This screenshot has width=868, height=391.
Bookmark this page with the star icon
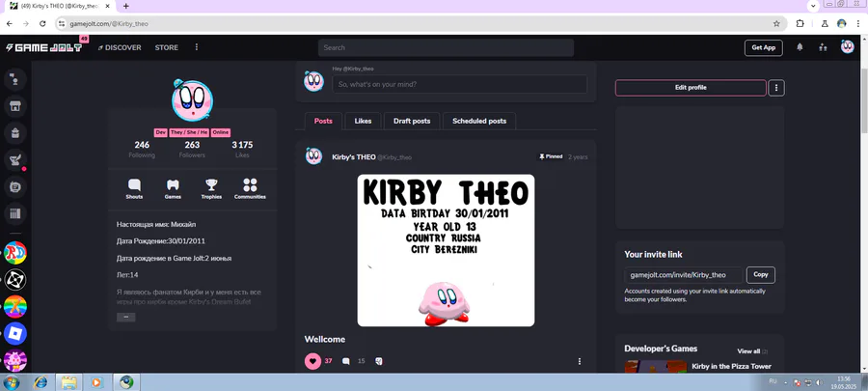[x=776, y=24]
